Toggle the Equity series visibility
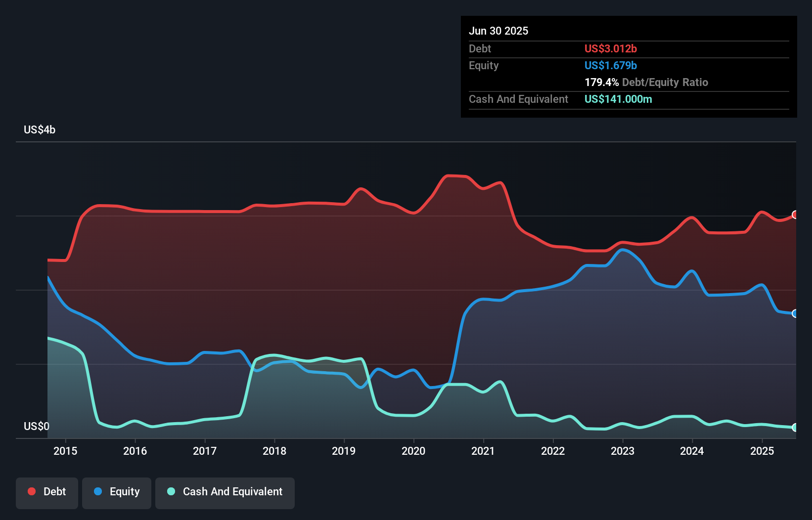The width and height of the screenshot is (812, 520). click(116, 492)
